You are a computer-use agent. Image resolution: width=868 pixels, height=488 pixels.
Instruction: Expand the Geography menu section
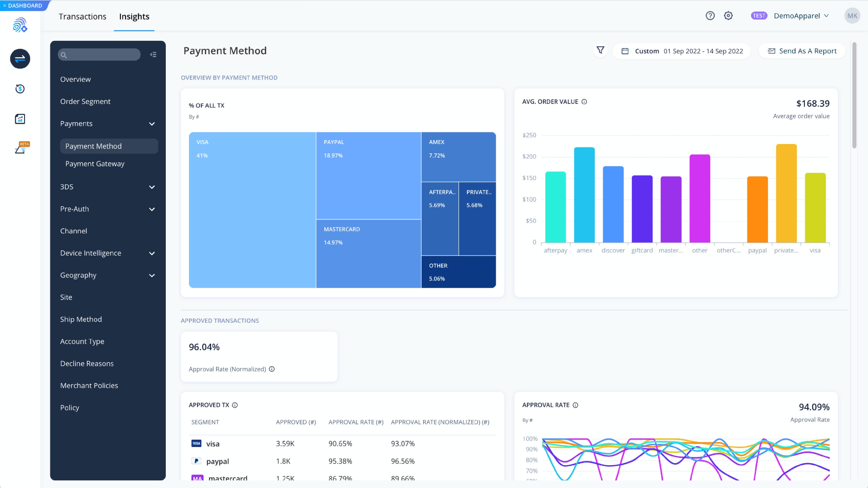(x=152, y=275)
